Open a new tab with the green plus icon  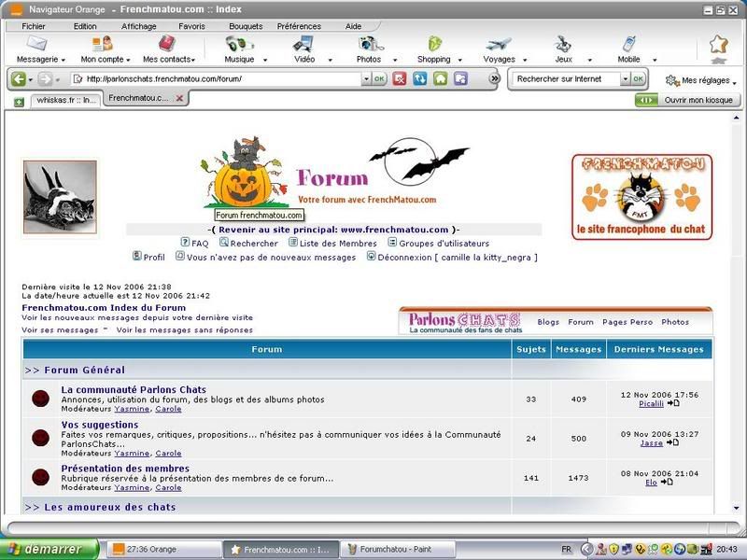19,102
